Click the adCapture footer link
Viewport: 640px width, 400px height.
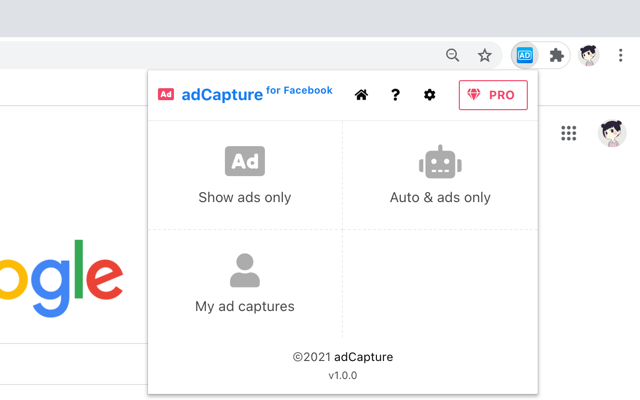click(364, 357)
